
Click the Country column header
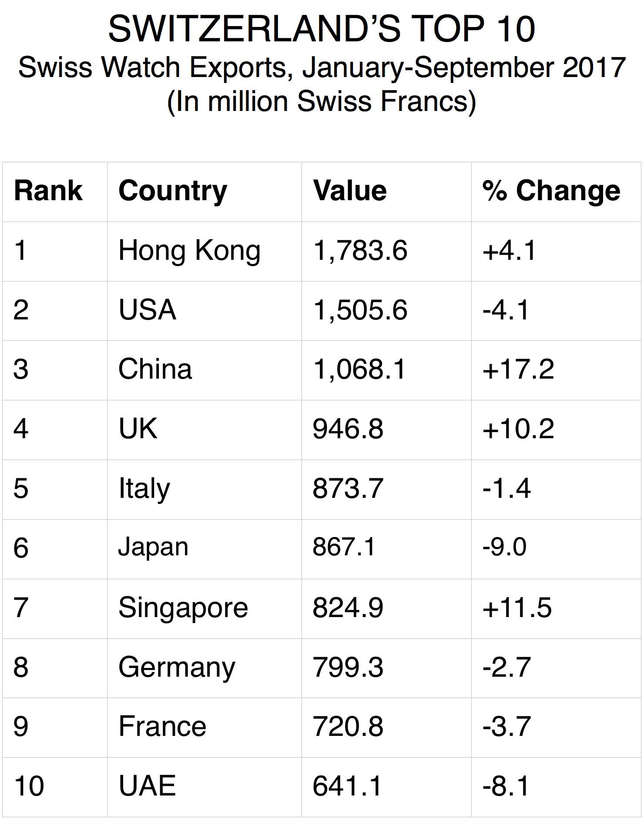click(173, 191)
